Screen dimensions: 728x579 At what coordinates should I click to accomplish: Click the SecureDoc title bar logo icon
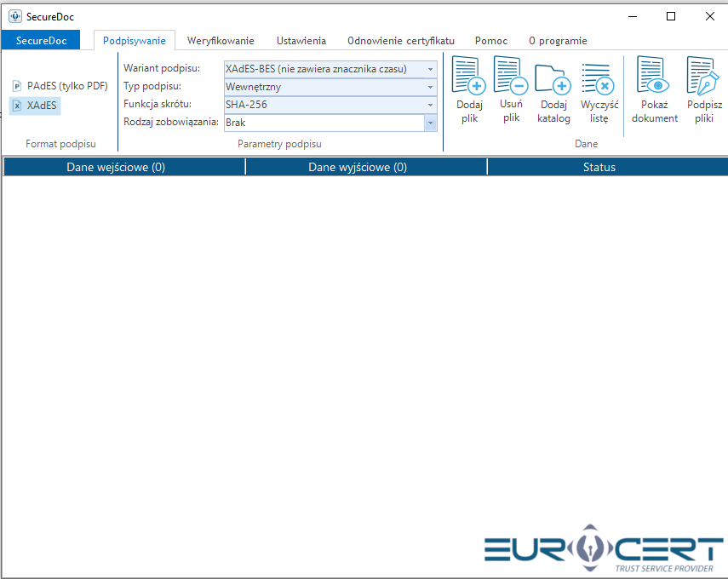(14, 16)
